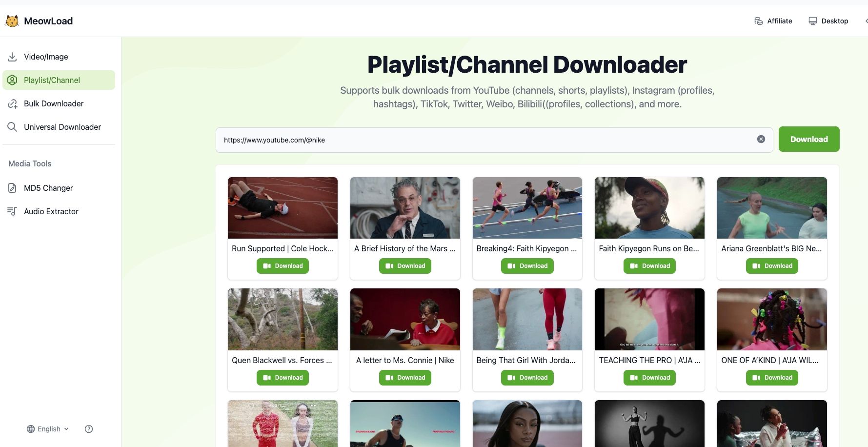Open Faith Kipyegon Runs on Be... thumbnail
Image resolution: width=868 pixels, height=447 pixels.
649,208
